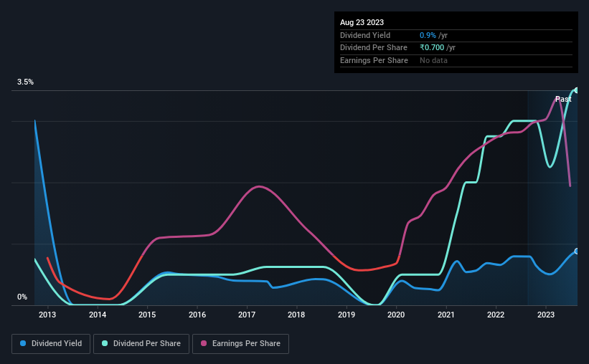Click the Dividend Yield endpoint marker circle
Image resolution: width=589 pixels, height=364 pixels.
tap(576, 251)
